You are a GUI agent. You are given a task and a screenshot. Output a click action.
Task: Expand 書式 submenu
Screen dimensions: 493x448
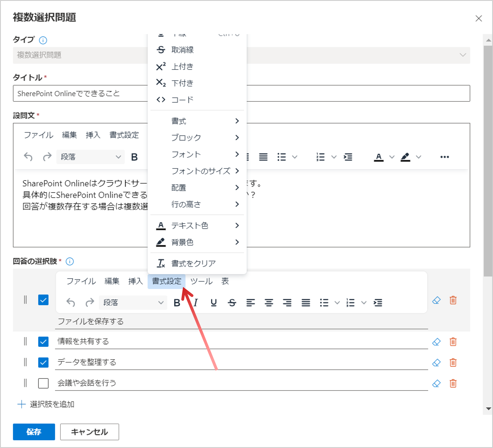(197, 121)
